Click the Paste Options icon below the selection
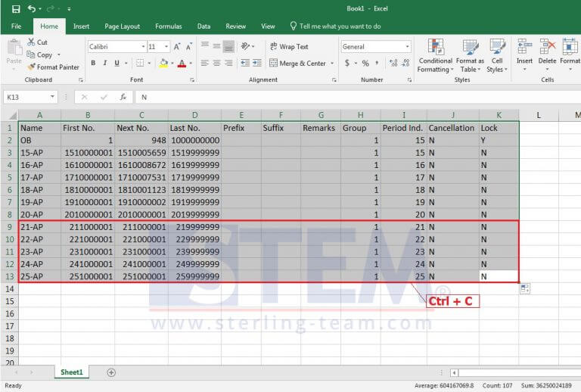This screenshot has width=581, height=392. click(525, 288)
